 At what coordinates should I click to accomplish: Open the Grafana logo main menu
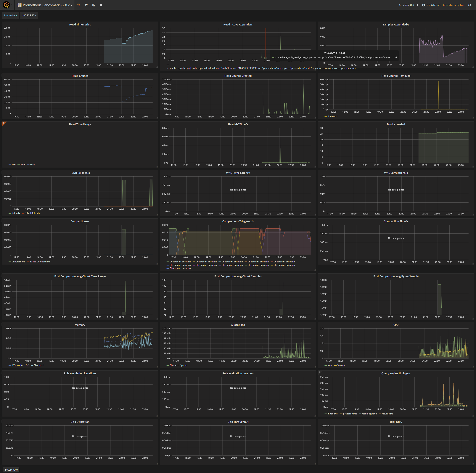pyautogui.click(x=7, y=5)
